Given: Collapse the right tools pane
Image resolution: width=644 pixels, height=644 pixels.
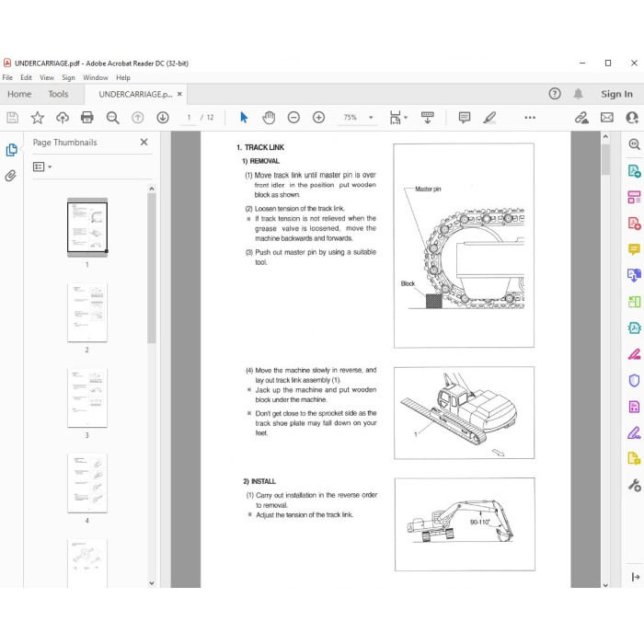Looking at the screenshot, I should [x=635, y=577].
